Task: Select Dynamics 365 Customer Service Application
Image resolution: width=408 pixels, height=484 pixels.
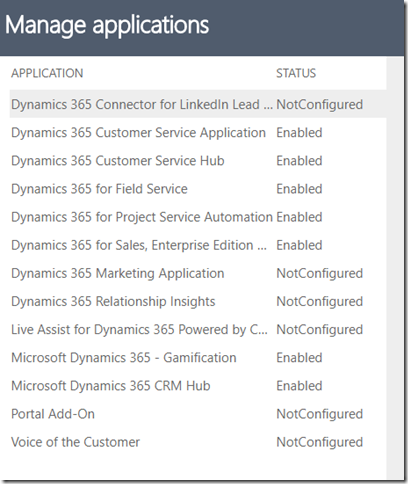Action: [x=138, y=133]
